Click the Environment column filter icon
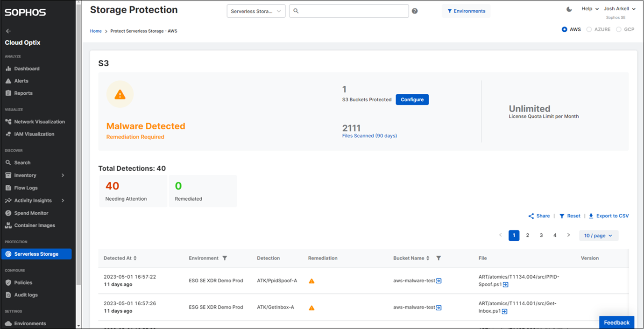The image size is (644, 329). coord(225,258)
